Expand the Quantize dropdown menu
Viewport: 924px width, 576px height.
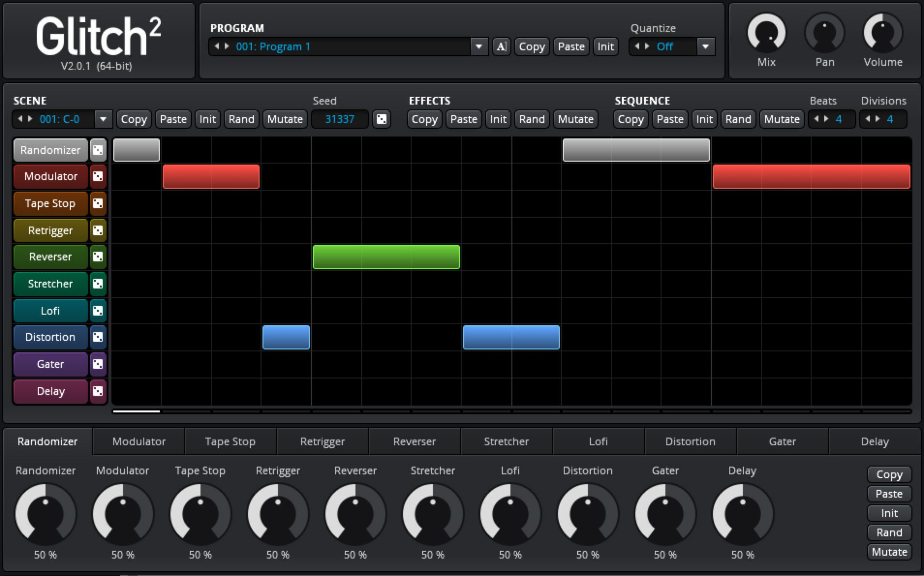tap(706, 46)
